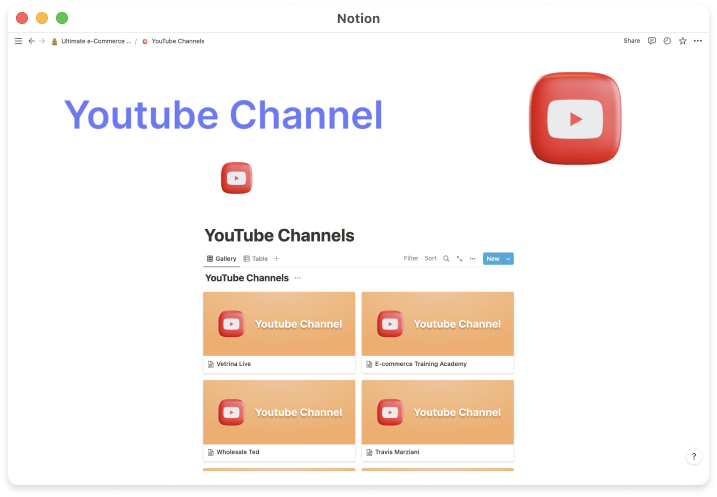Image resolution: width=717 pixels, height=497 pixels.
Task: Search the database with magnifier icon
Action: pos(446,259)
